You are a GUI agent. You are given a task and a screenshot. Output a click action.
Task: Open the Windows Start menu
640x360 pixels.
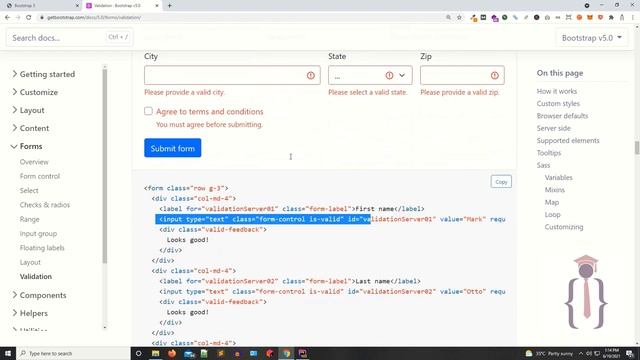[x=8, y=353]
